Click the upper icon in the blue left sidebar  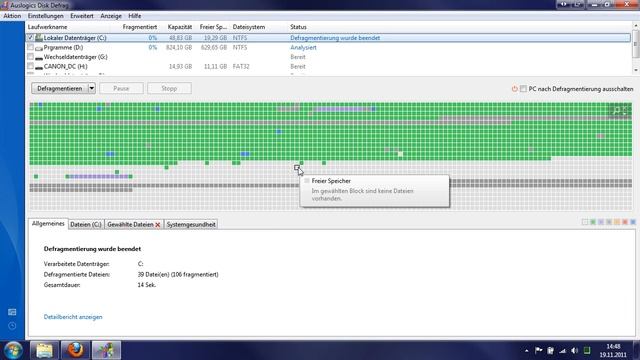(12, 312)
